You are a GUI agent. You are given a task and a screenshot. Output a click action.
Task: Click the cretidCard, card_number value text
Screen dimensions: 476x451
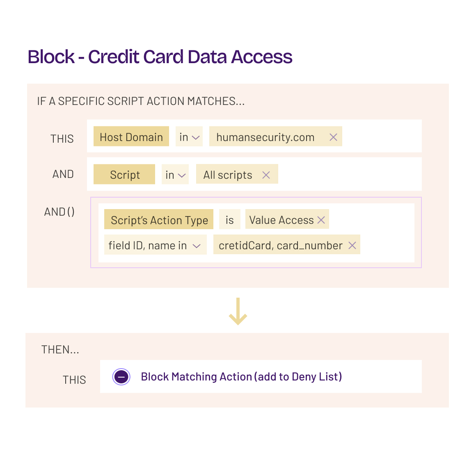click(280, 246)
